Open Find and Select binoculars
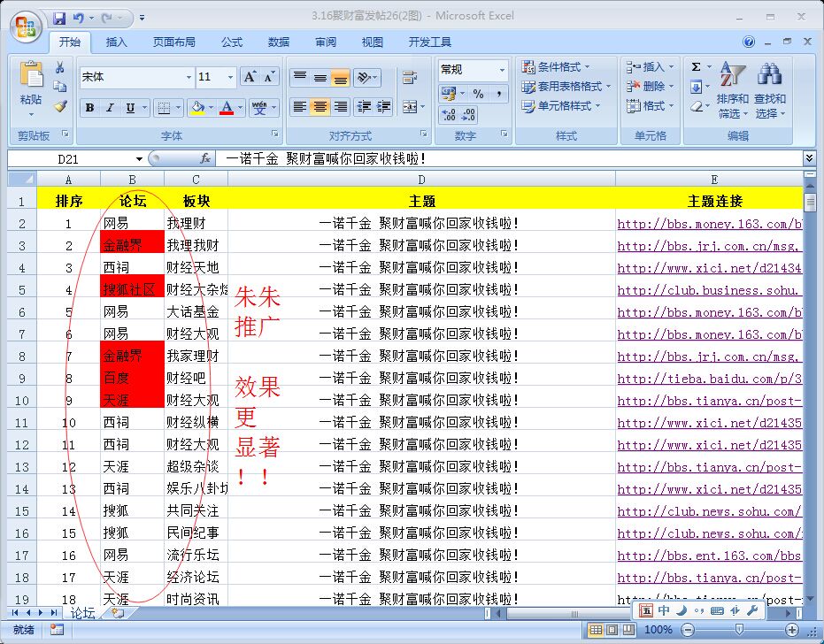This screenshot has width=824, height=644. pos(770,89)
